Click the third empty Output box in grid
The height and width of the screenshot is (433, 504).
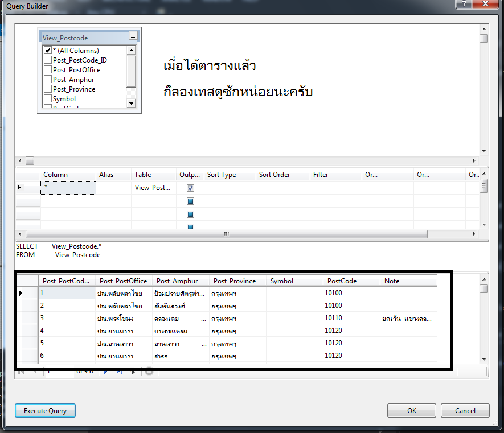(190, 226)
